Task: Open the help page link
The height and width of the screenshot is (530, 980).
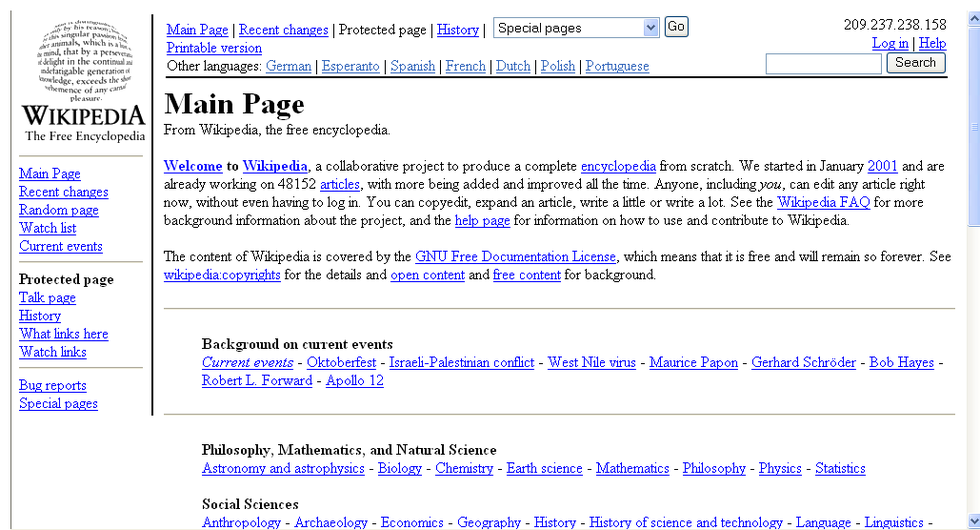Action: [x=482, y=220]
